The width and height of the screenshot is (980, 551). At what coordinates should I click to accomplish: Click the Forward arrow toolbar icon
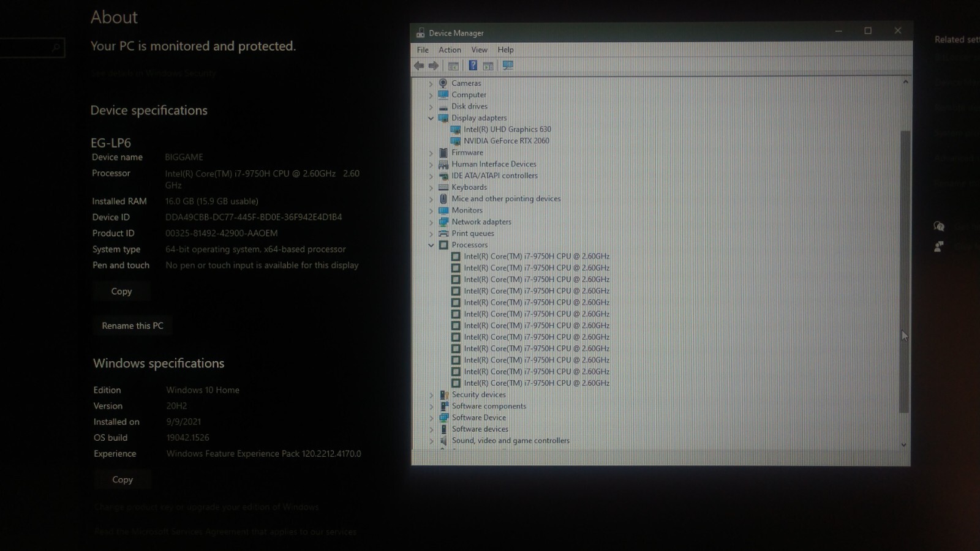(x=434, y=66)
